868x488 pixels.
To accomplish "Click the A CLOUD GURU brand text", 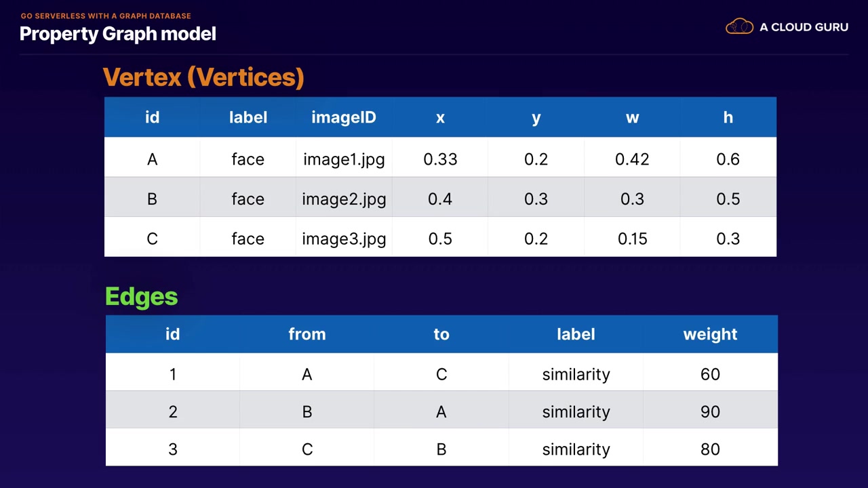I will pyautogui.click(x=804, y=27).
